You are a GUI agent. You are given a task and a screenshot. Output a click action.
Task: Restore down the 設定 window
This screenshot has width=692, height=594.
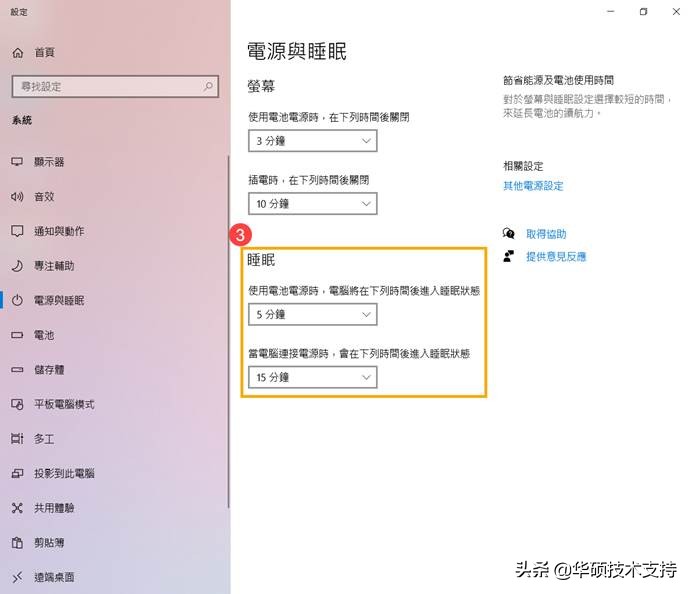click(643, 11)
